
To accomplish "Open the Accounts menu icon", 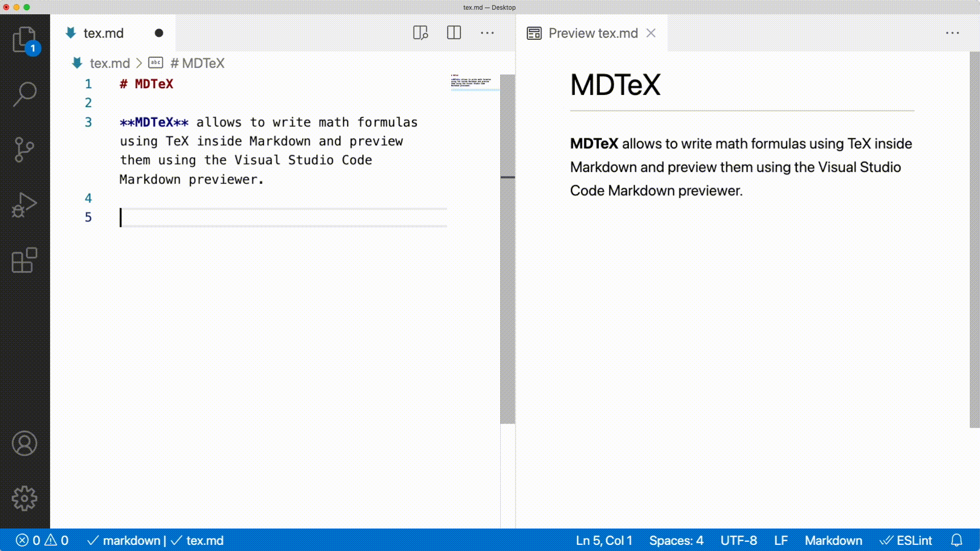I will point(24,443).
